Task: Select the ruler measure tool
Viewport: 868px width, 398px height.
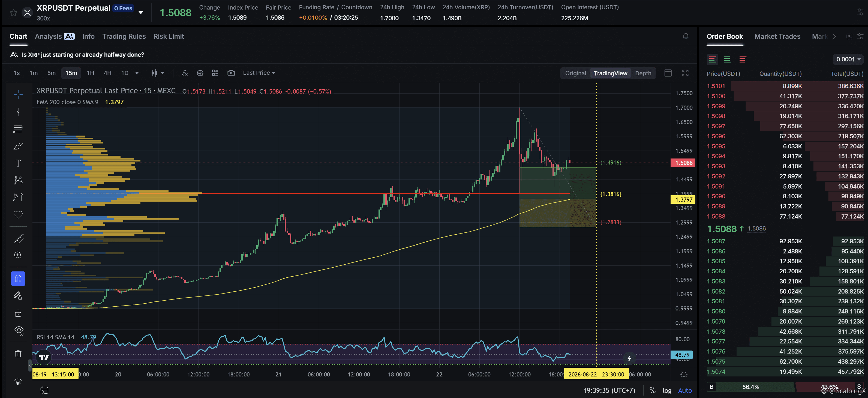Action: pyautogui.click(x=18, y=239)
